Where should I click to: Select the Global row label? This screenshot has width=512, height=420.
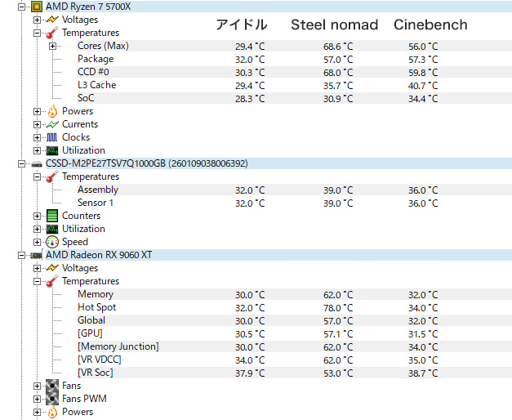[x=91, y=320]
